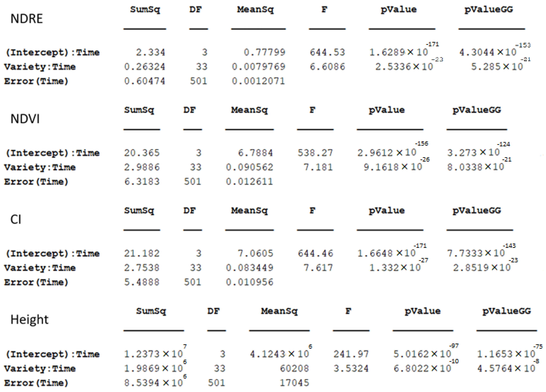Click the NDRE mean square 0.0012071
The height and width of the screenshot is (392, 546).
258,81
